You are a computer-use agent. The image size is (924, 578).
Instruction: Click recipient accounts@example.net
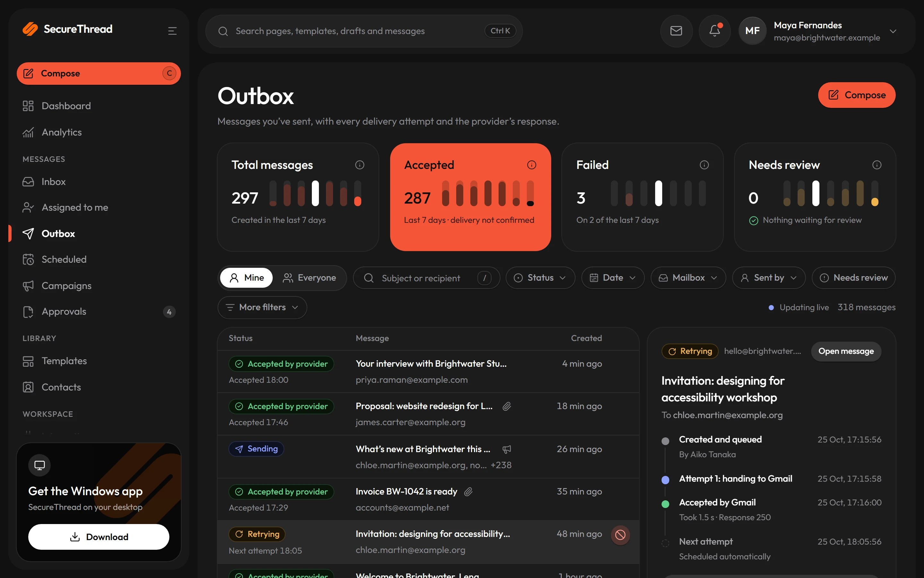click(x=402, y=508)
